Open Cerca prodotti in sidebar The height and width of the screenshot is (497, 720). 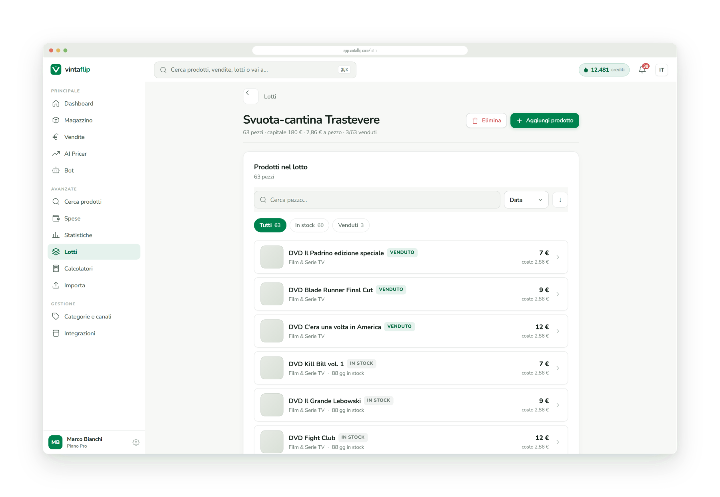click(x=94, y=202)
